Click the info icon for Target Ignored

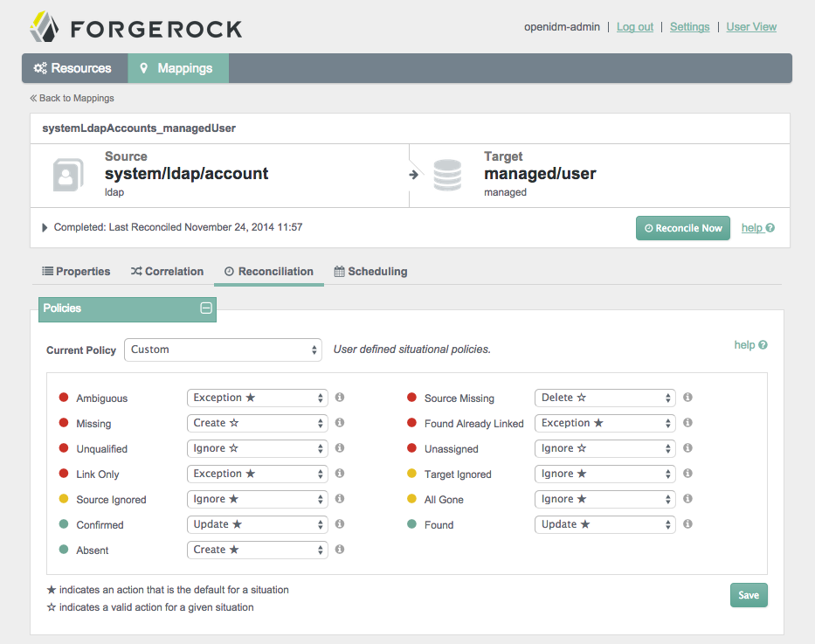click(x=687, y=474)
